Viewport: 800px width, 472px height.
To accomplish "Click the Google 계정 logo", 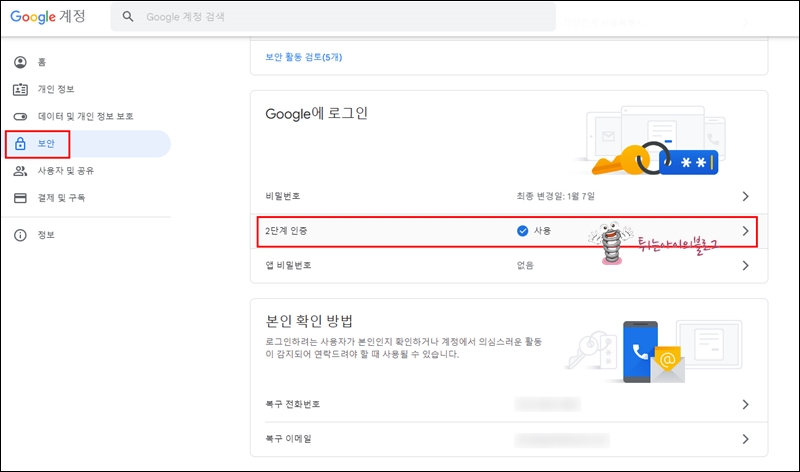I will tap(48, 17).
